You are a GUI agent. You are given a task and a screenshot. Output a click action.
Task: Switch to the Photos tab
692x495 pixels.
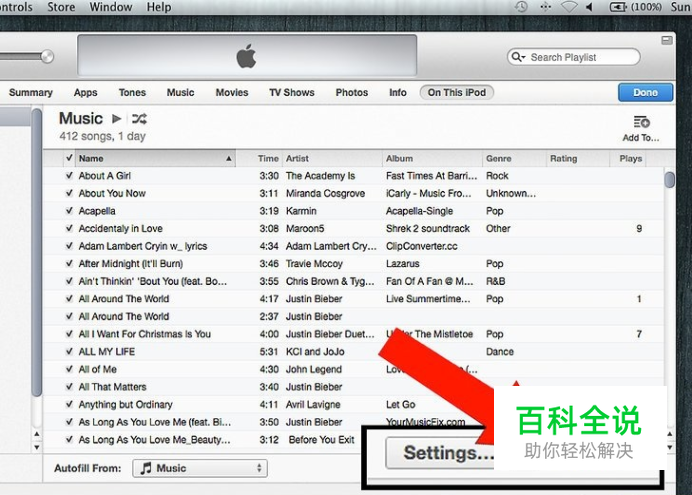click(352, 93)
